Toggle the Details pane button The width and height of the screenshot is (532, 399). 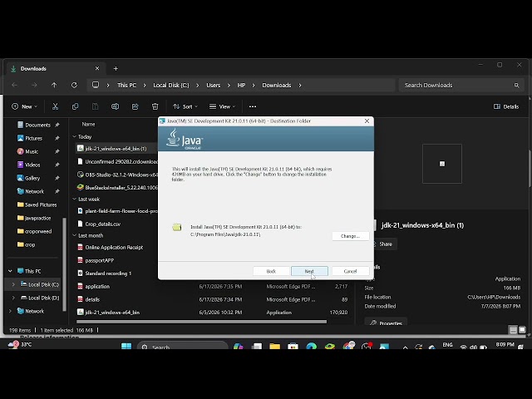click(x=506, y=106)
